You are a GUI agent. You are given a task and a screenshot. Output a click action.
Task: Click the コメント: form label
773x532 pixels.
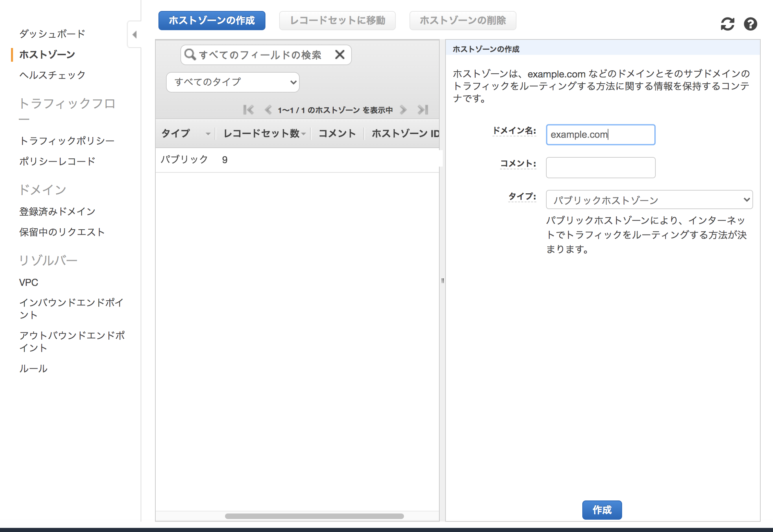pyautogui.click(x=518, y=164)
